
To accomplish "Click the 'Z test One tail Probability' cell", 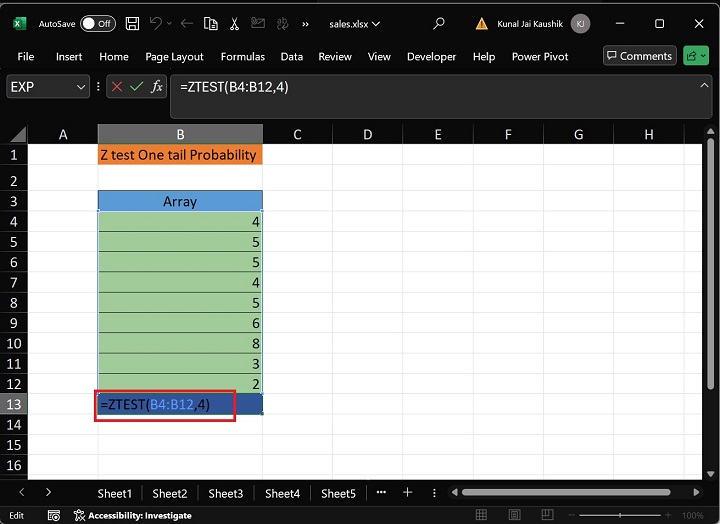I will pyautogui.click(x=180, y=155).
